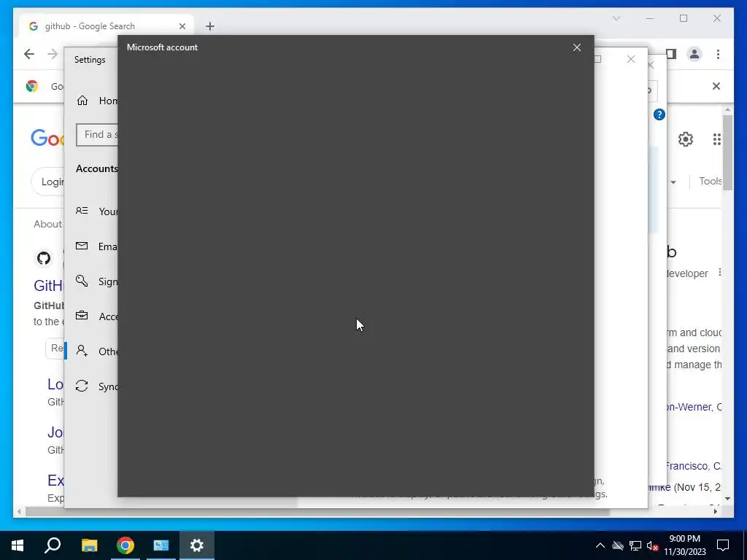Select the github - Google Search tab
747x560 pixels.
tap(105, 26)
